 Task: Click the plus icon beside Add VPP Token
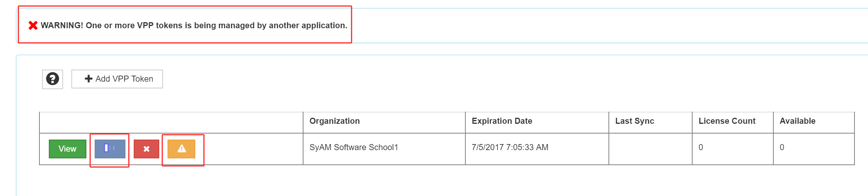click(89, 79)
